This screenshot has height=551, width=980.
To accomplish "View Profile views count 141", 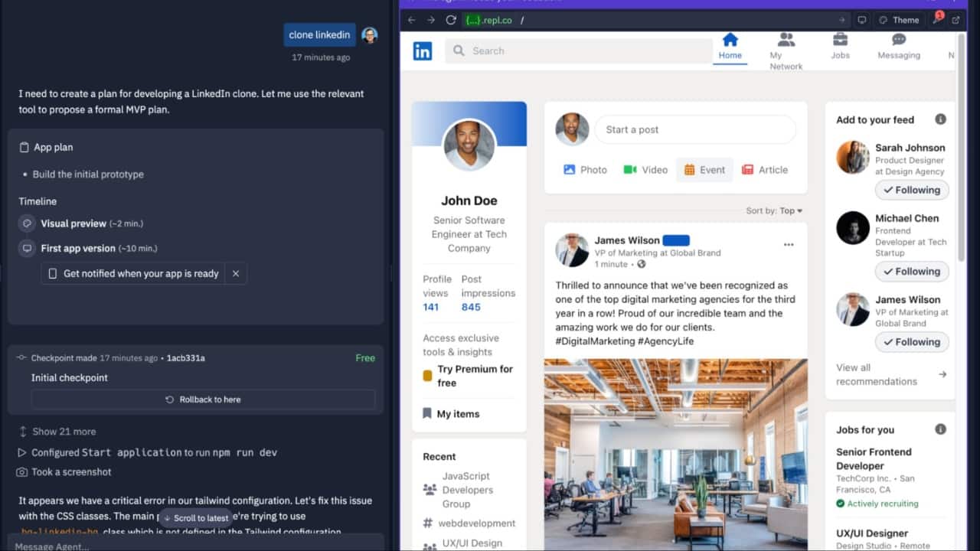I will 431,307.
